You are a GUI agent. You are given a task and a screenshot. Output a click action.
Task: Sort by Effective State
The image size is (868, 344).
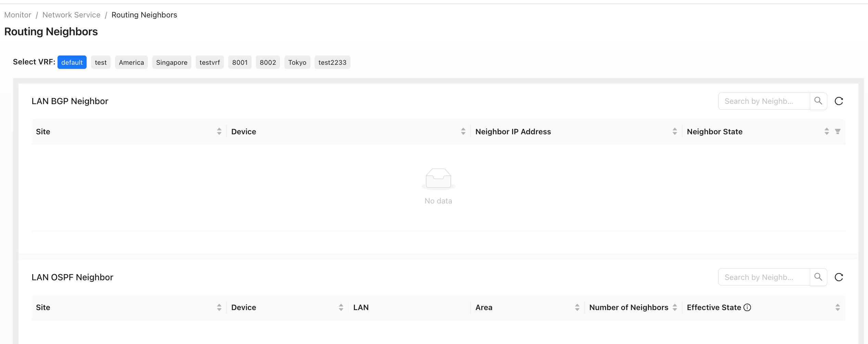tap(838, 307)
